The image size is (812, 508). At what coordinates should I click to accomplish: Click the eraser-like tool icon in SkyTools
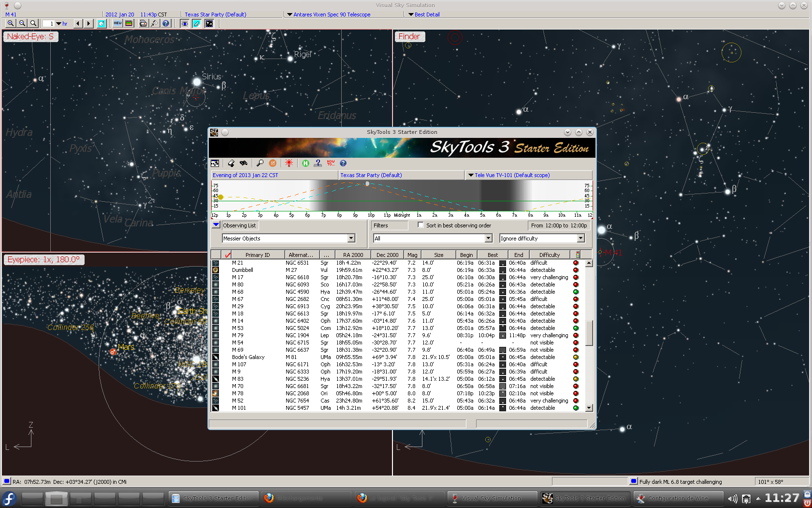(231, 163)
